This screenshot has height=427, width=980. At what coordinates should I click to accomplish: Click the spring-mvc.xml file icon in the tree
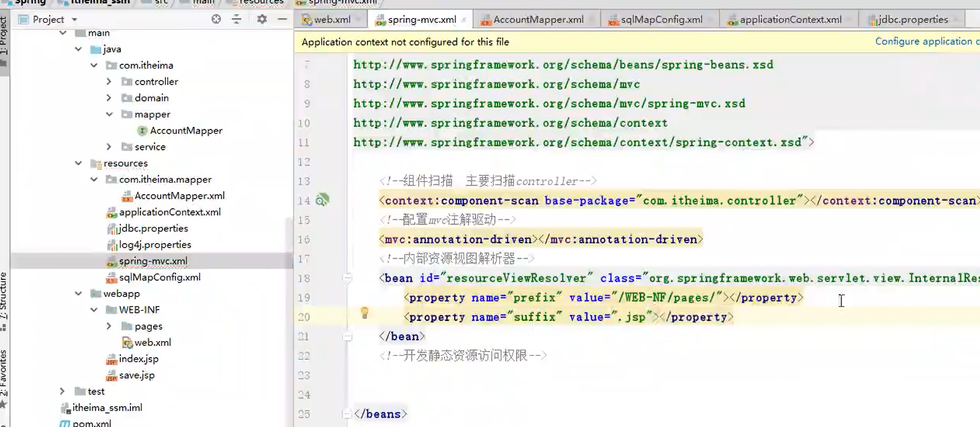[x=113, y=260]
